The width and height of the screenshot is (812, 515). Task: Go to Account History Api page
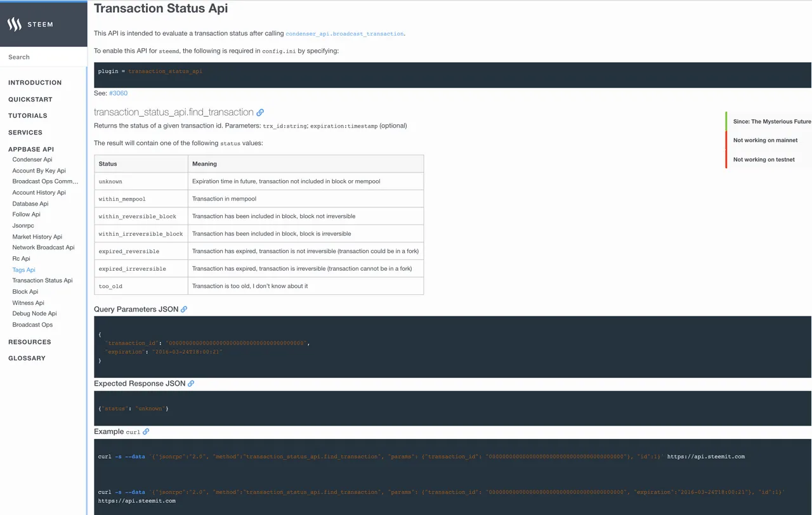(39, 193)
